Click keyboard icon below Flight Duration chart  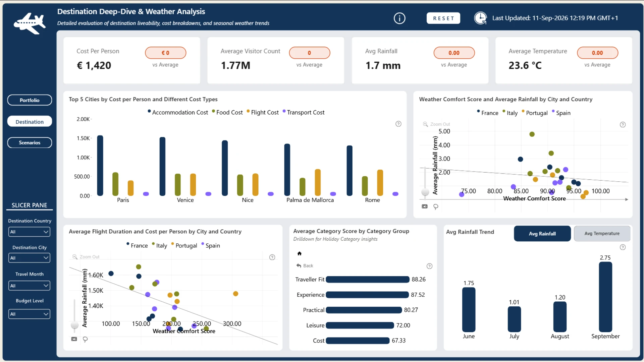coord(74,339)
